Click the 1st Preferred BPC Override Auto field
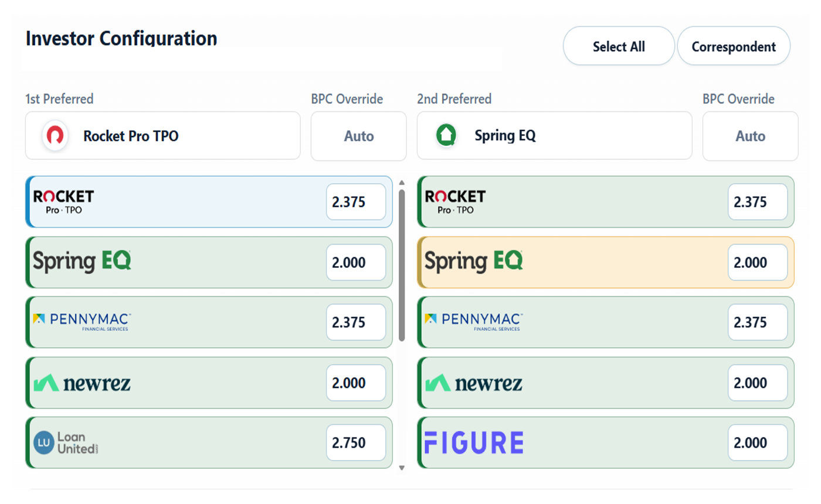 [359, 136]
